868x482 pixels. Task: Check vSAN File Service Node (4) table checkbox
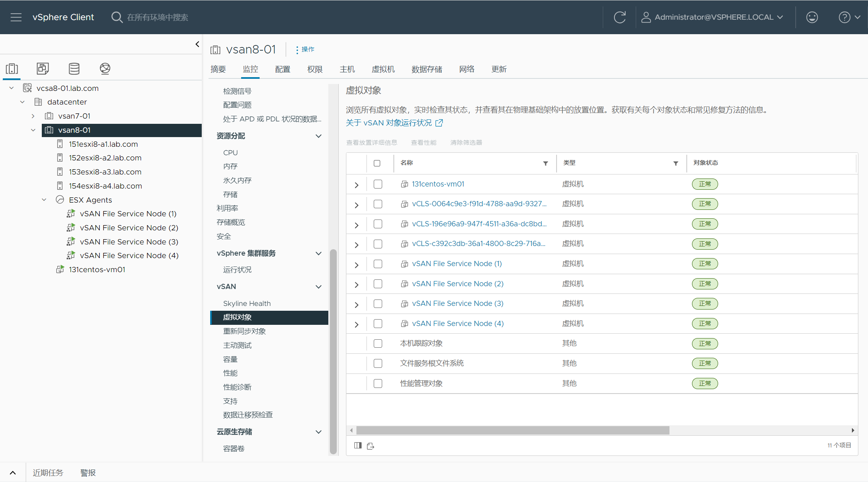coord(378,324)
